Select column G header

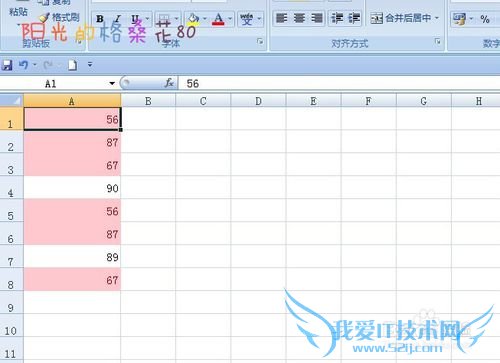424,101
